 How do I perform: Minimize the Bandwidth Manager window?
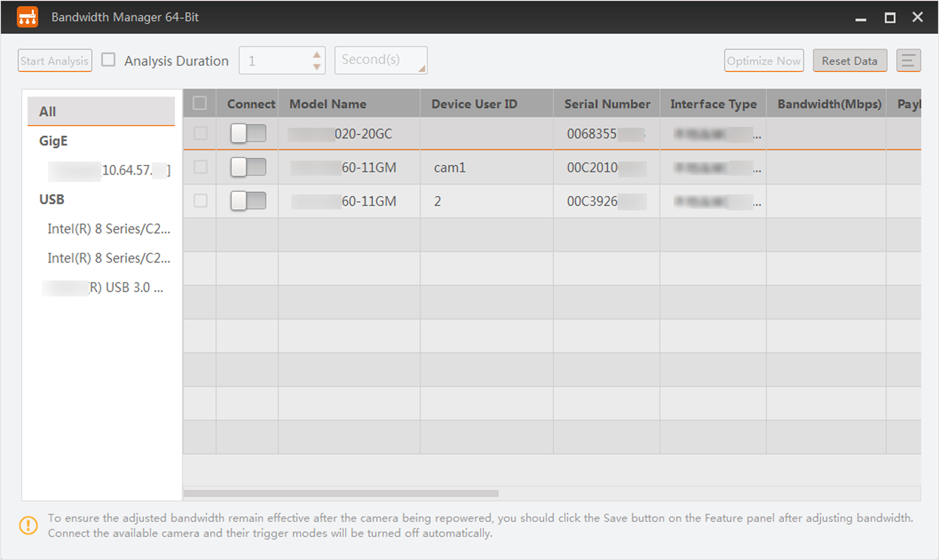(860, 19)
